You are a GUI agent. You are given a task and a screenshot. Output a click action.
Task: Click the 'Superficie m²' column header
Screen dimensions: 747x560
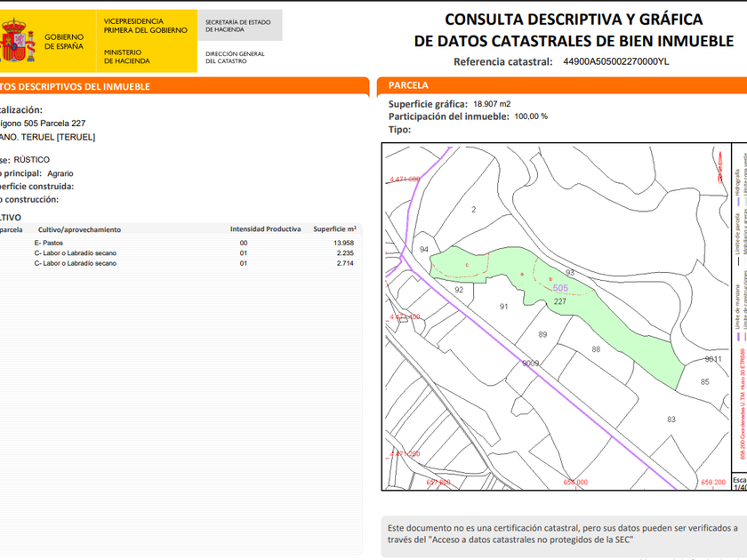tap(334, 229)
